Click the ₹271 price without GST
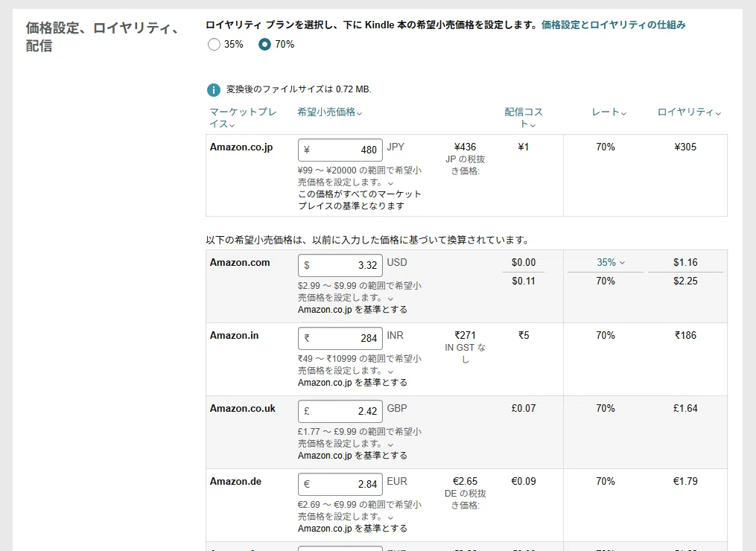The height and width of the screenshot is (551, 756). tap(465, 335)
